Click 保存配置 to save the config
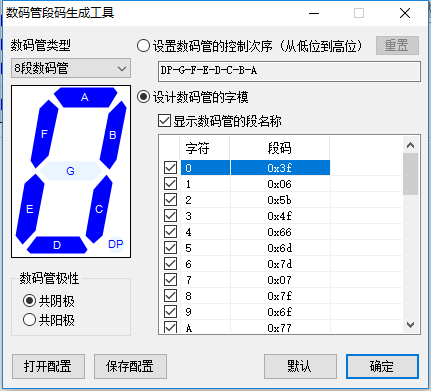Viewport: 431px width, 391px height. tap(130, 366)
